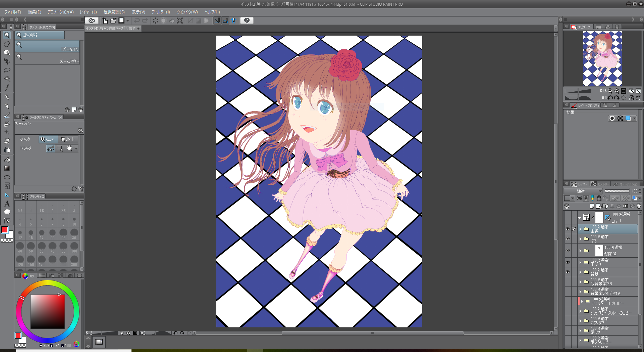Image resolution: width=644 pixels, height=352 pixels.
Task: Click the red foreground color swatch in toolbox
Action: pos(5,230)
